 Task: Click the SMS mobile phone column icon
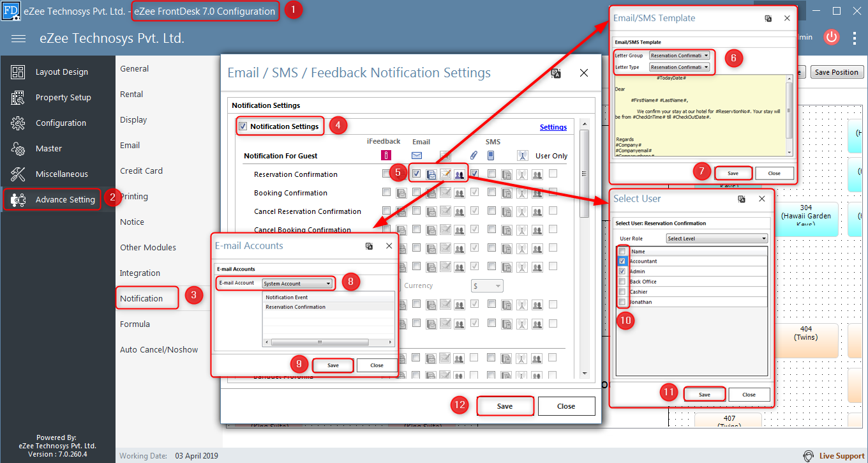click(491, 155)
